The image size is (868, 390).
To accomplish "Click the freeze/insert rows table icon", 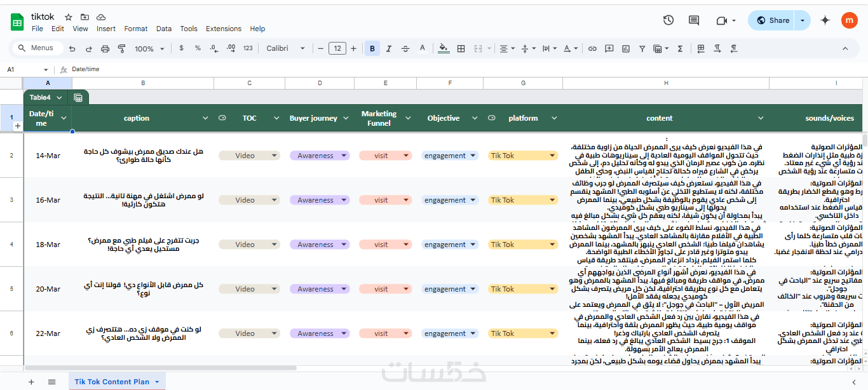I will tap(701, 48).
